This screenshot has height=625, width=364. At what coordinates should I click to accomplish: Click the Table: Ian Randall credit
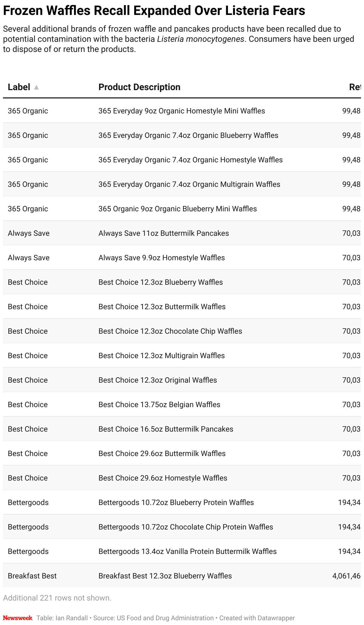[62, 618]
